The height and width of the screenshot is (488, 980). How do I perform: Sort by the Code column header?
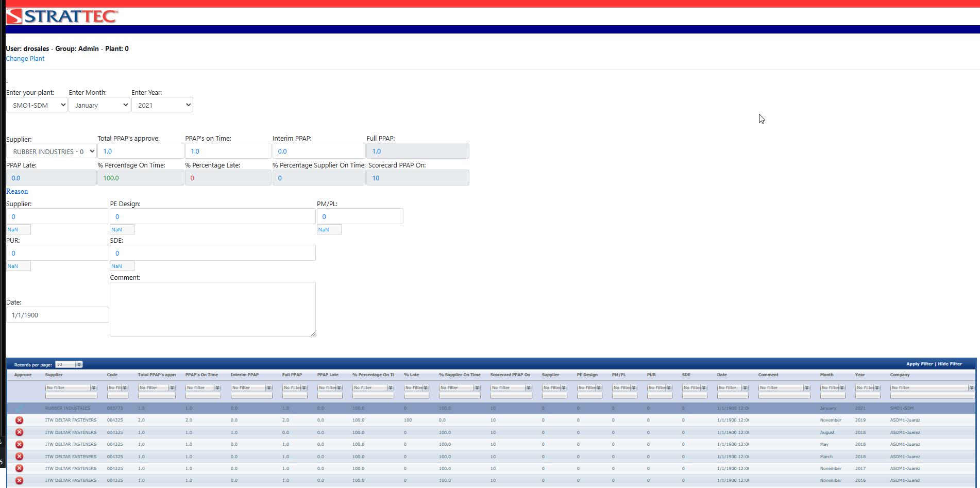(112, 375)
